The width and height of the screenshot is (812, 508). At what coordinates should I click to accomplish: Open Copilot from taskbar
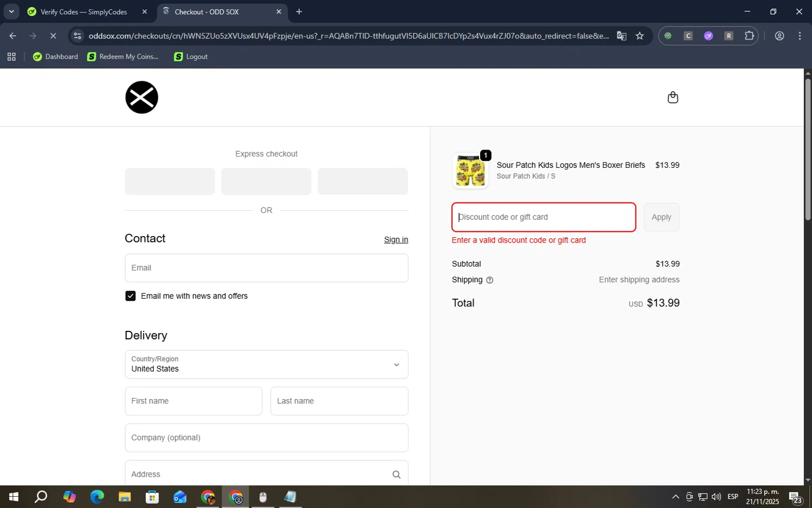(x=69, y=497)
